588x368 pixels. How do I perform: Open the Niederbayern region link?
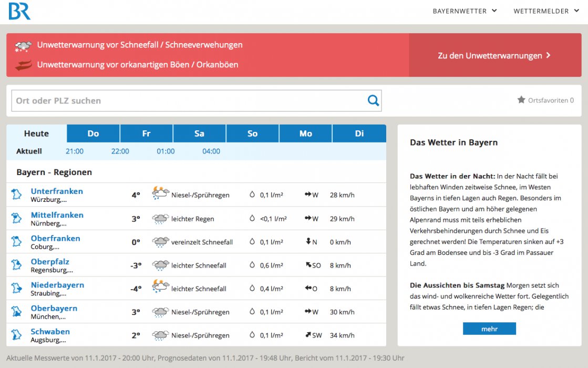click(57, 285)
